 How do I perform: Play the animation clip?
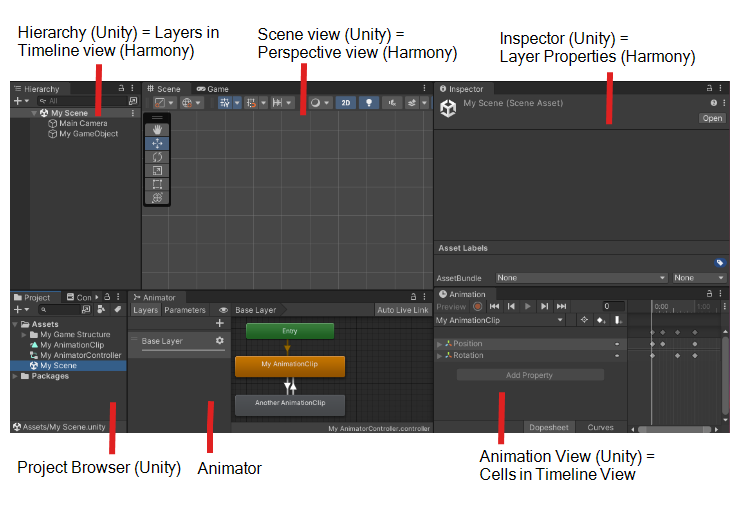[x=528, y=306]
